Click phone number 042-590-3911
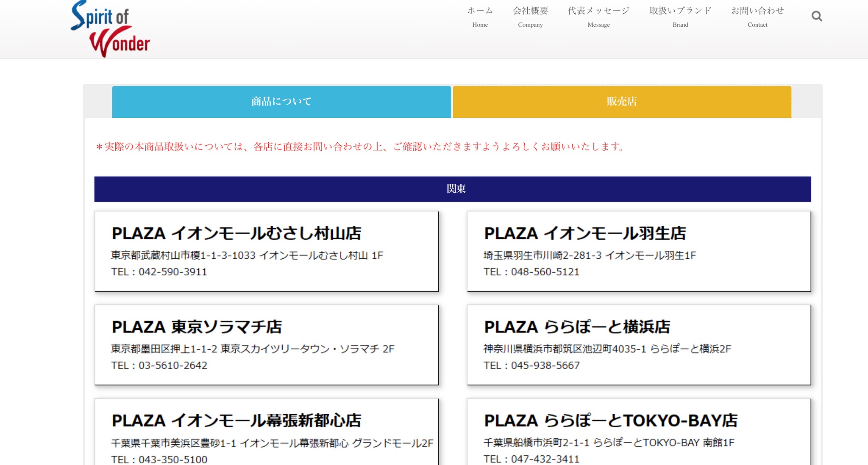The image size is (868, 465). click(x=172, y=272)
